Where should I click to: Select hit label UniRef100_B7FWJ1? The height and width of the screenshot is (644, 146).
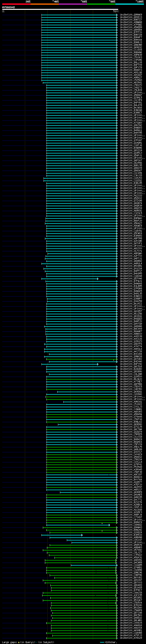point(131,281)
